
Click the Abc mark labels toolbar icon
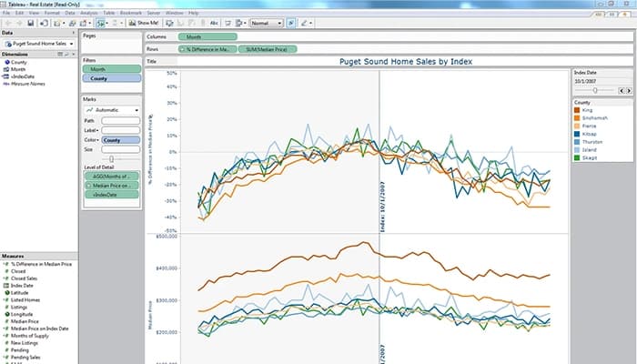(214, 22)
